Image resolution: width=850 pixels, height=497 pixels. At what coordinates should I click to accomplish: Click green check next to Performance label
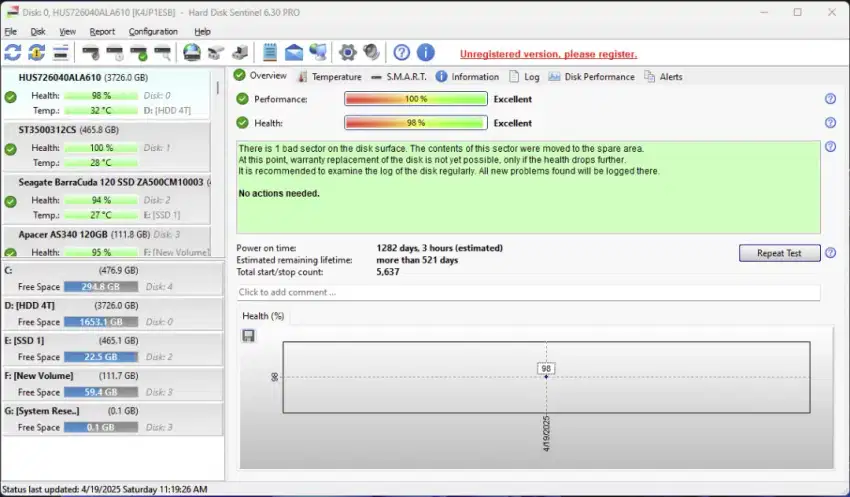click(242, 99)
